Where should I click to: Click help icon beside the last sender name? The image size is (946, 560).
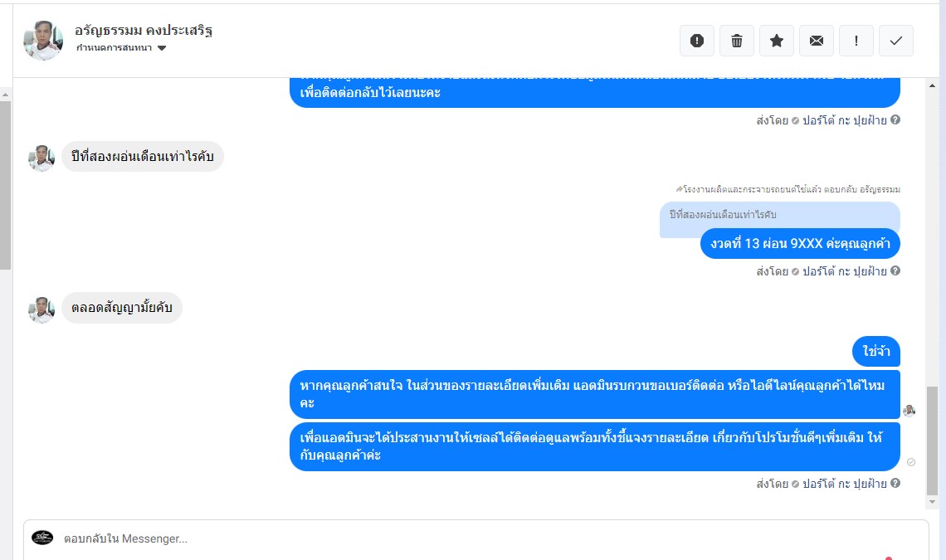click(x=895, y=484)
